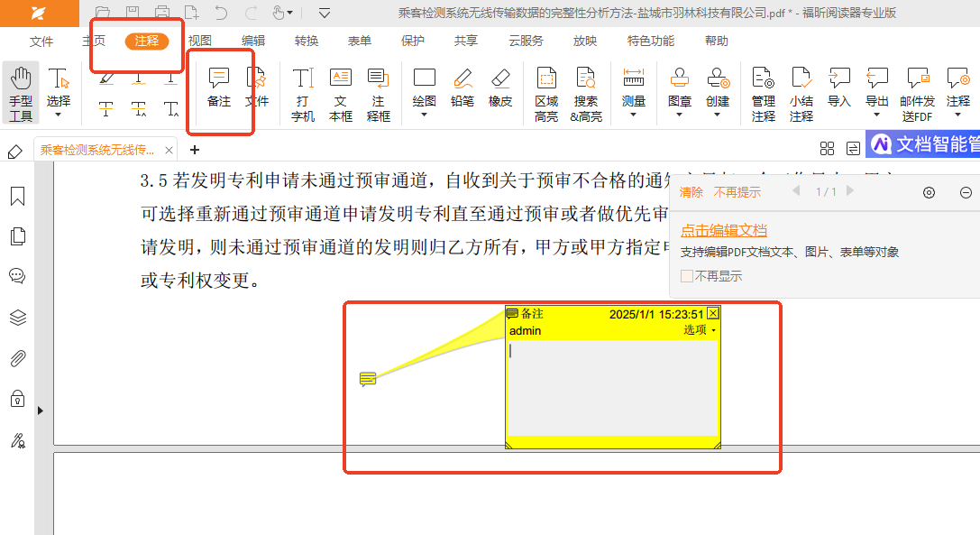Expand the 图章 (Stamp) dropdown
The image size is (980, 535).
[x=680, y=94]
